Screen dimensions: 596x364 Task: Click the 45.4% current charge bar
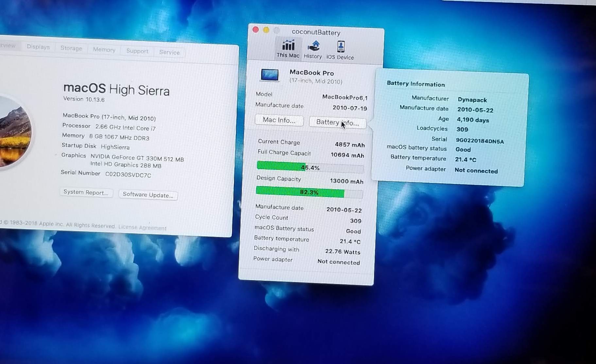[310, 167]
